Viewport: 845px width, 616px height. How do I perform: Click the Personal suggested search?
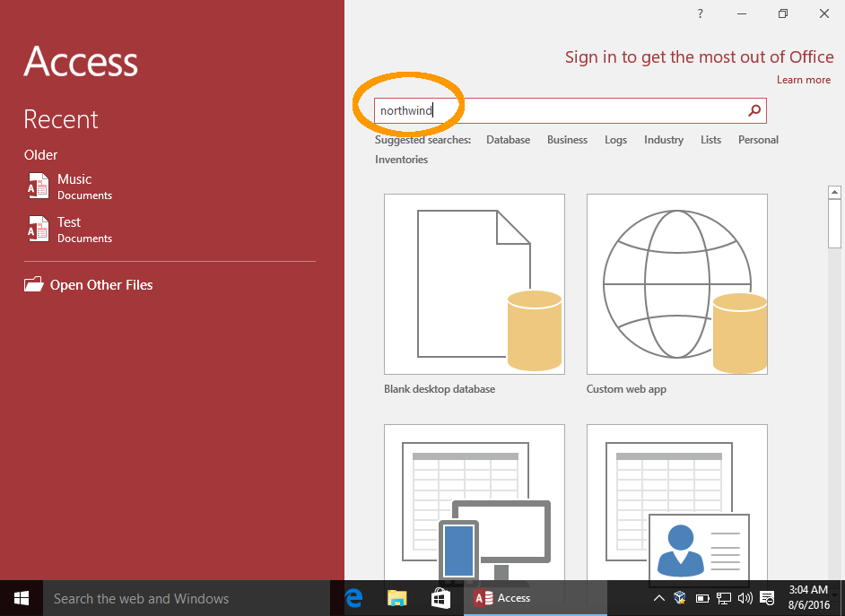coord(758,140)
